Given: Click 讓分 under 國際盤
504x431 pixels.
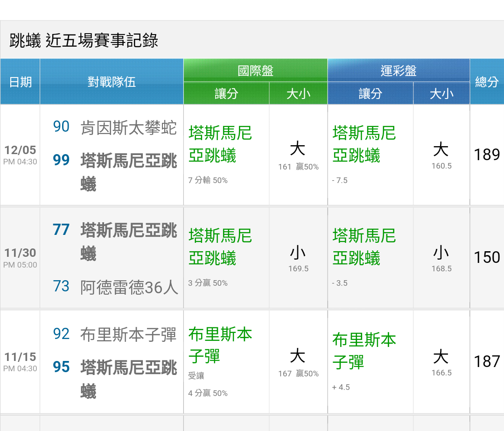Looking at the screenshot, I should [x=226, y=93].
